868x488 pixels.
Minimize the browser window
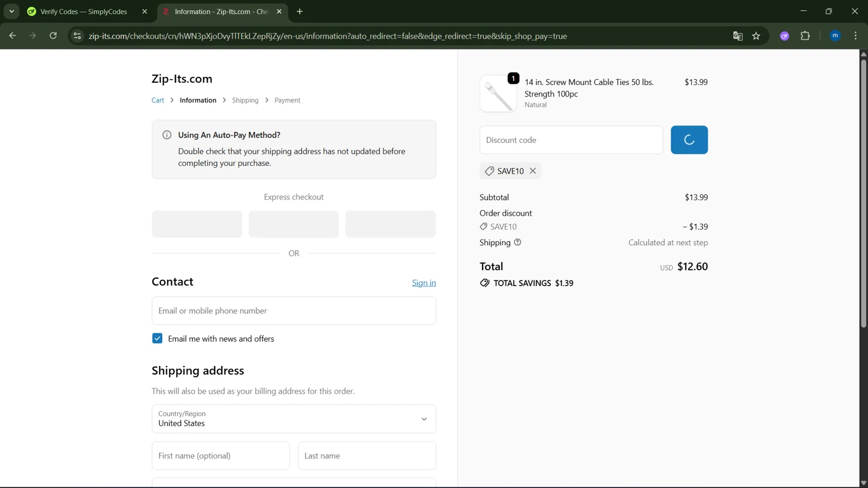[x=803, y=11]
